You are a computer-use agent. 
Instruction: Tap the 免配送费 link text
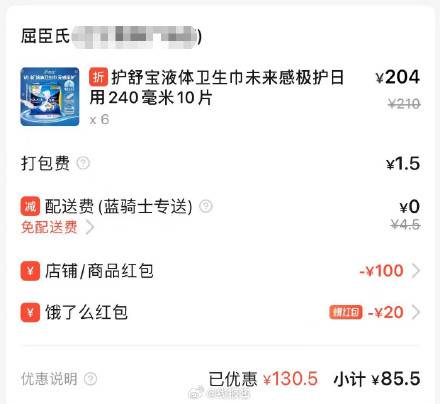(49, 227)
